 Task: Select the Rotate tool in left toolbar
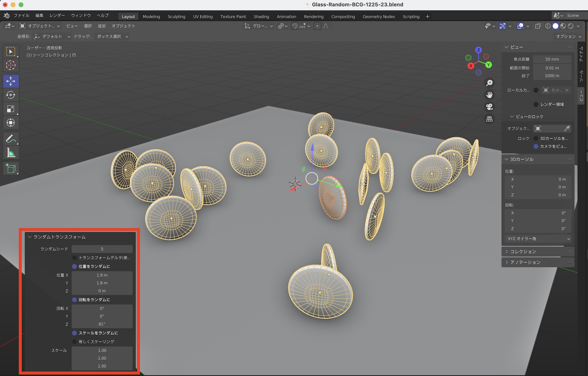pos(11,95)
